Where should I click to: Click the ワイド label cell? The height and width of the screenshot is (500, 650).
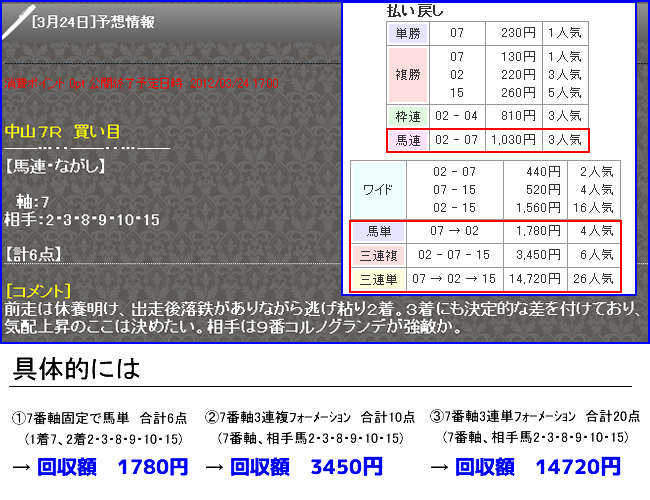pos(378,190)
